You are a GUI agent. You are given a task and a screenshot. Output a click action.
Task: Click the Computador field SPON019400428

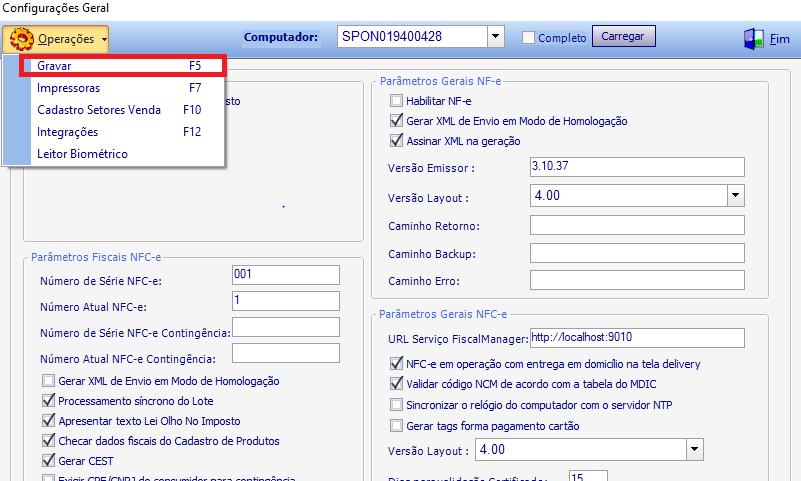(x=412, y=37)
